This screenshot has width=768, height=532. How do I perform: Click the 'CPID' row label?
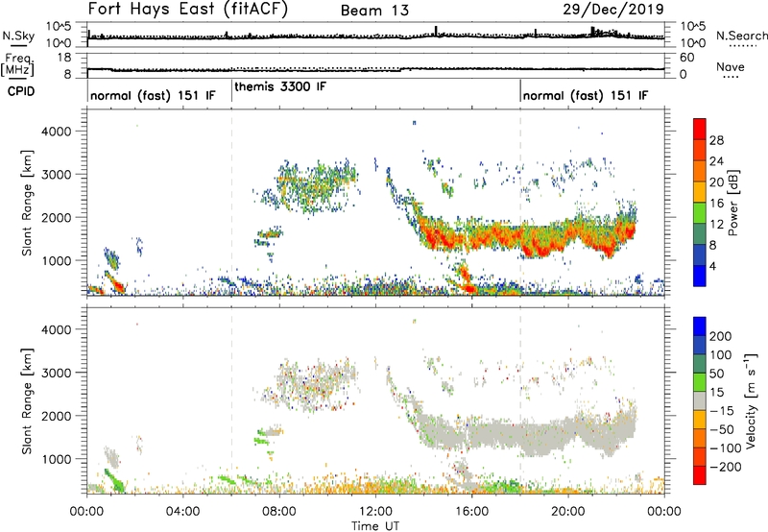point(21,91)
